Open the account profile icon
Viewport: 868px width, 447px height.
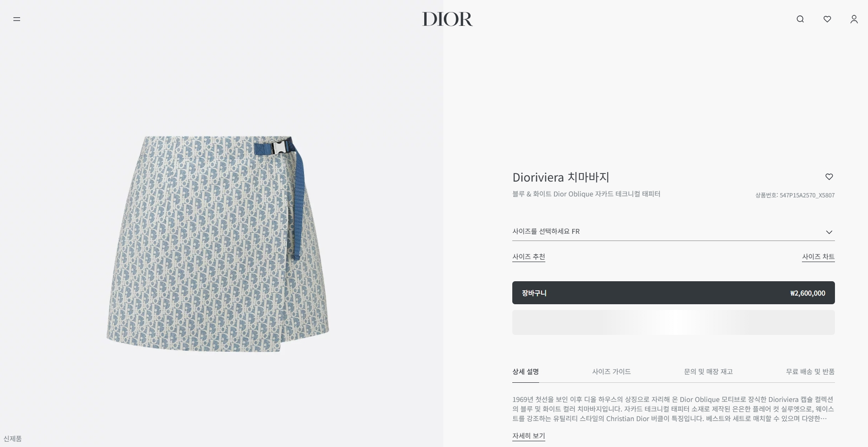(x=854, y=19)
